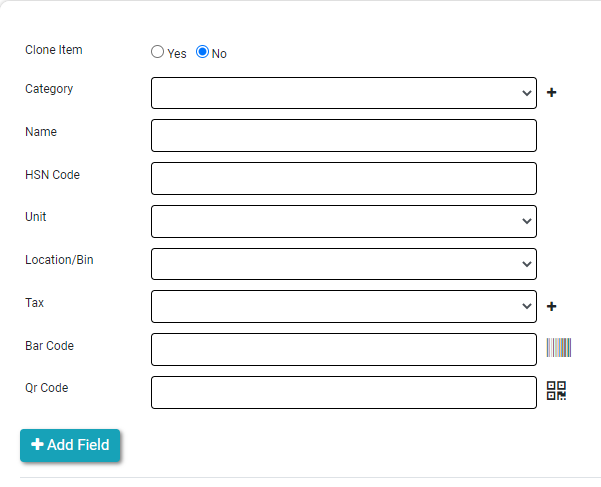Click the barcode scanner icon
The height and width of the screenshot is (487, 601).
click(558, 348)
